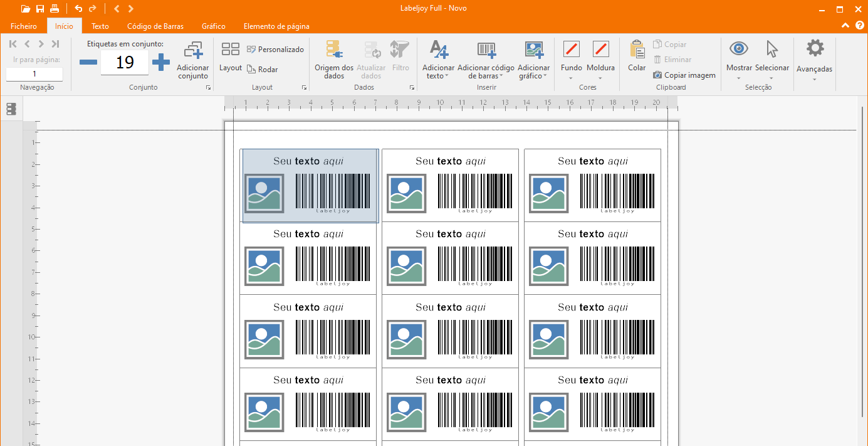Click the Adicionar código de barras icon
The image size is (868, 446).
(486, 50)
